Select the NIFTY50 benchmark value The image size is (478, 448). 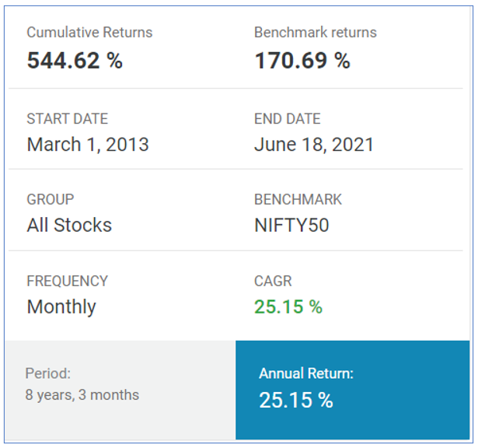click(x=291, y=225)
